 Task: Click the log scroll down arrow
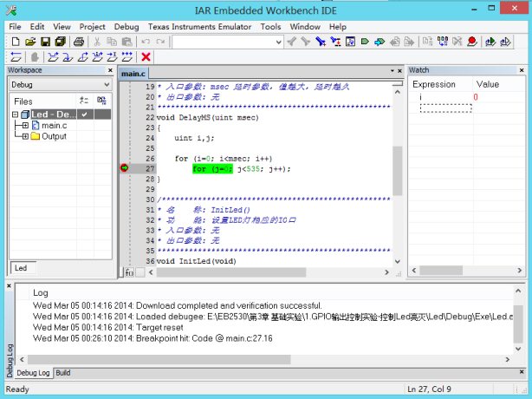click(x=518, y=349)
